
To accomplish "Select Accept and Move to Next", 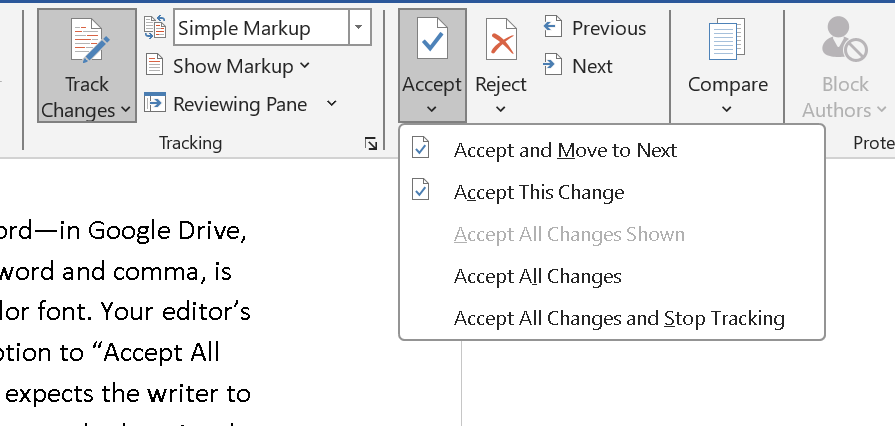I will [x=565, y=150].
